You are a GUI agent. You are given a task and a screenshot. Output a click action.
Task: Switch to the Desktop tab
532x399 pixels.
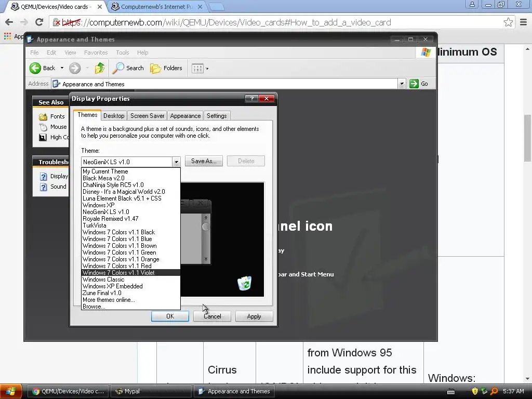point(114,116)
